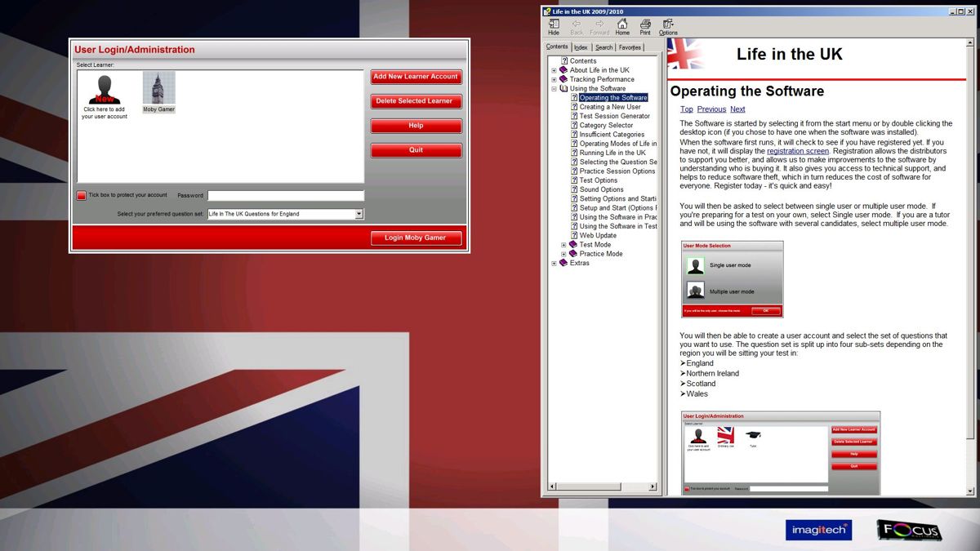Click the page icon beside Sound Options
The image size is (980, 551).
[574, 189]
